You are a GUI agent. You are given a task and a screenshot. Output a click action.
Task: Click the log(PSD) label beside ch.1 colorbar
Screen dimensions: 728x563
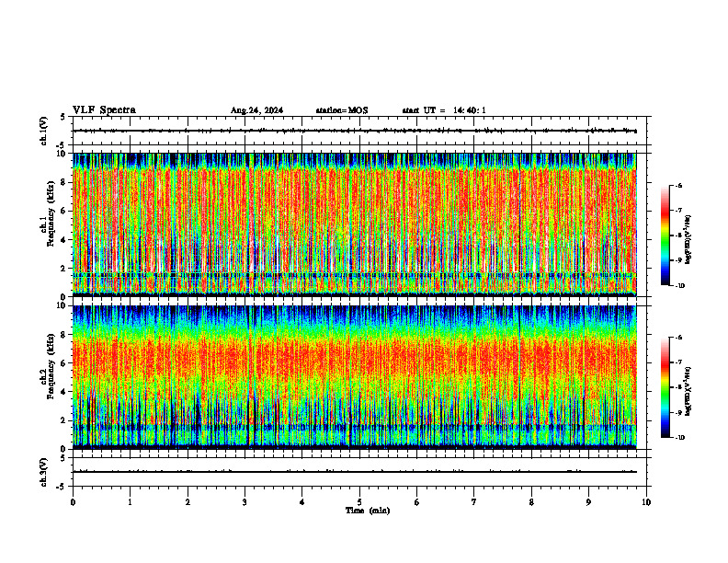688,240
